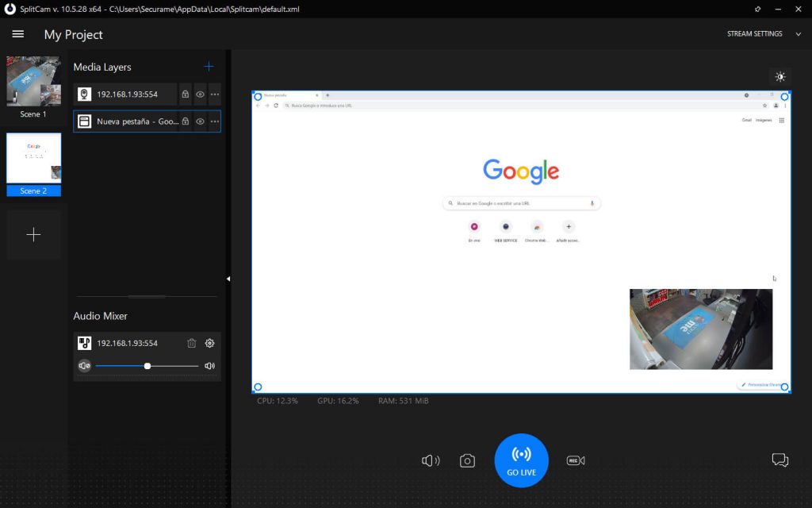The image size is (812, 508).
Task: Select the 192.168.1.93:554 layer name
Action: point(128,94)
